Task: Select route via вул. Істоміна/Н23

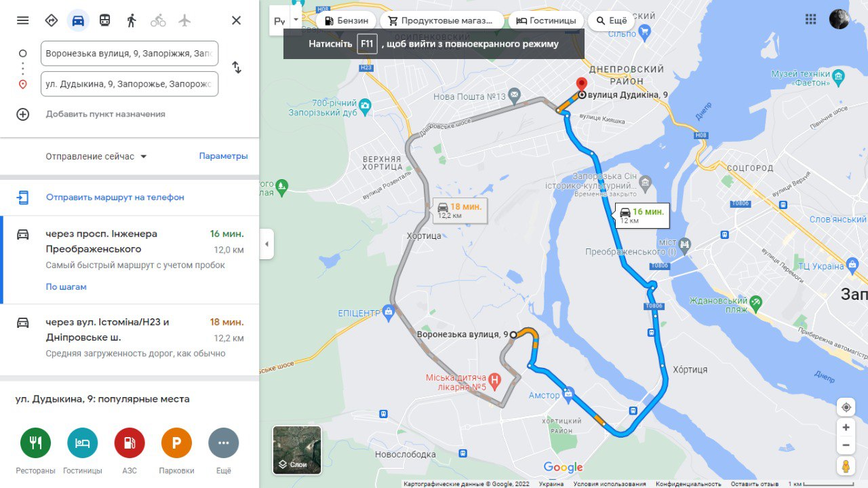Action: pos(130,338)
